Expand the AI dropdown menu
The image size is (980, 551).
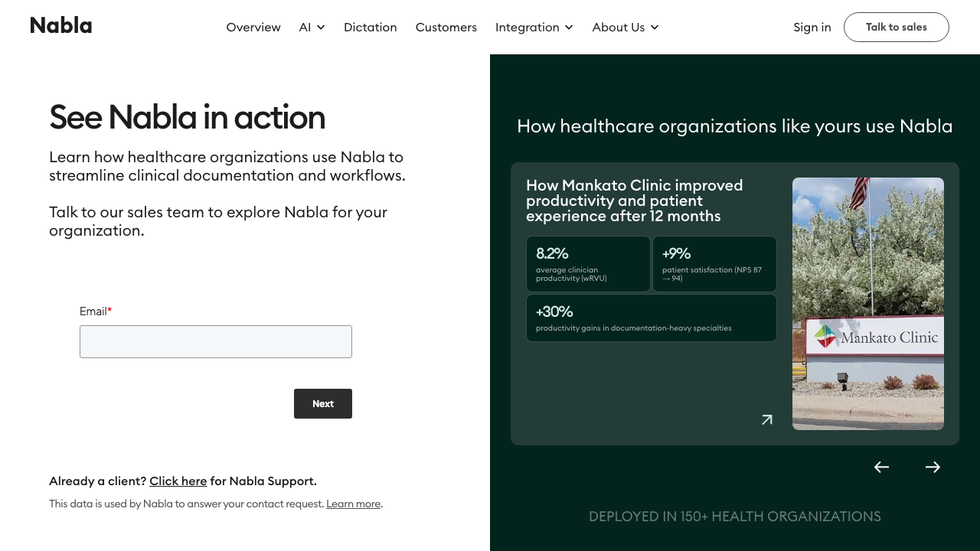point(312,28)
